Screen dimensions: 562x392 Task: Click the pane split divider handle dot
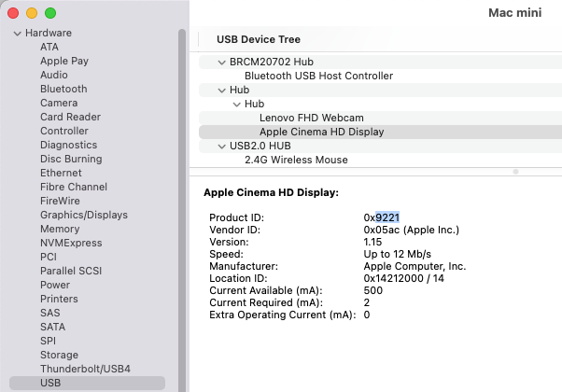(515, 172)
